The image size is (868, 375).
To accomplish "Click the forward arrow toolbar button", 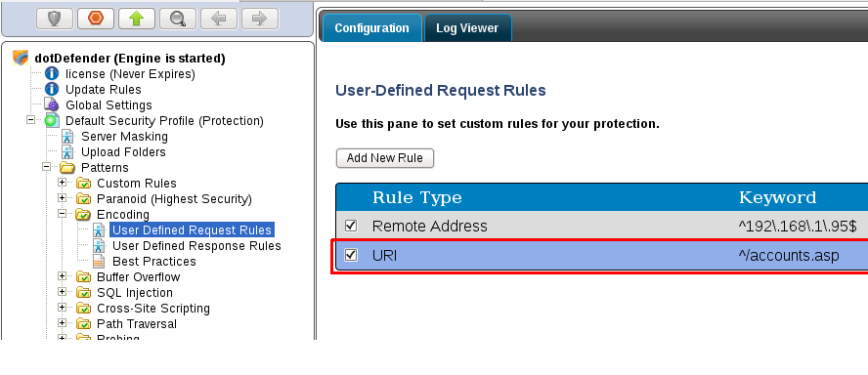I will tap(260, 19).
